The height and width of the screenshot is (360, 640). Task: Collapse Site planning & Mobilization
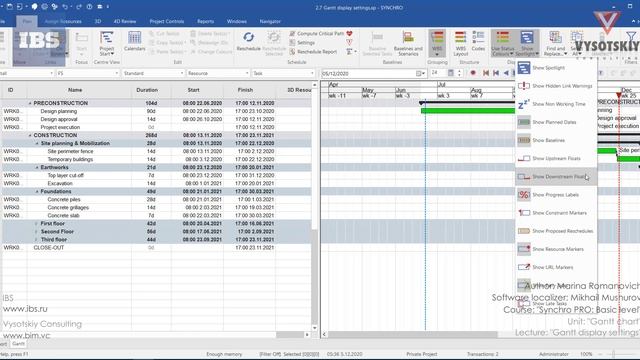(37, 143)
